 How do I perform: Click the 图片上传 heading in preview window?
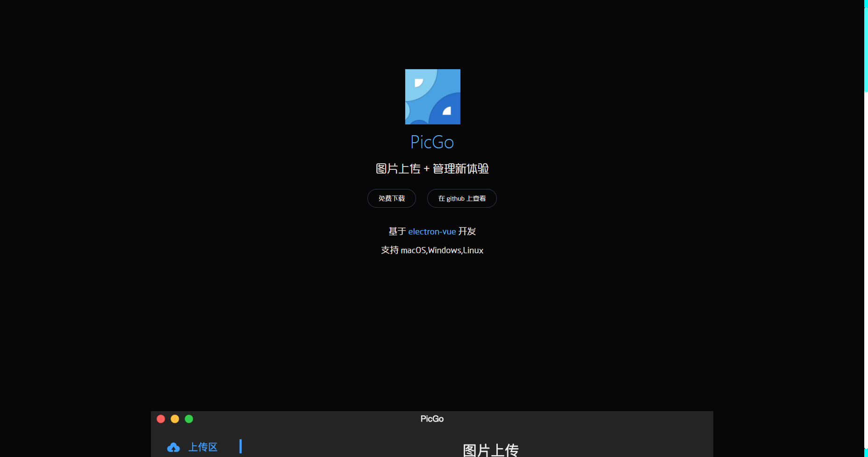pyautogui.click(x=491, y=450)
